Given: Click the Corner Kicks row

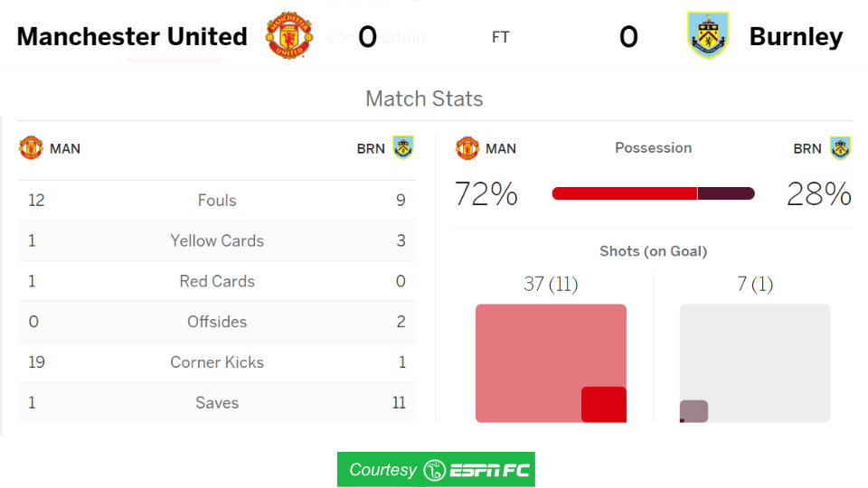Looking at the screenshot, I should coord(217,361).
